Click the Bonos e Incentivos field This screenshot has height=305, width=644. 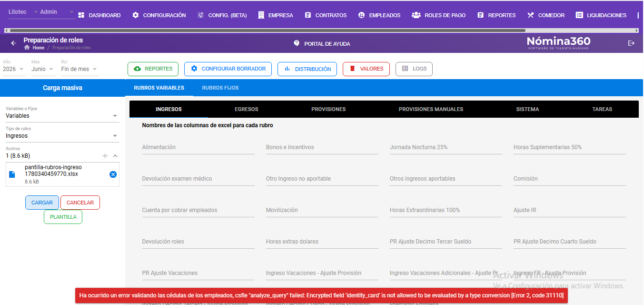click(x=322, y=147)
